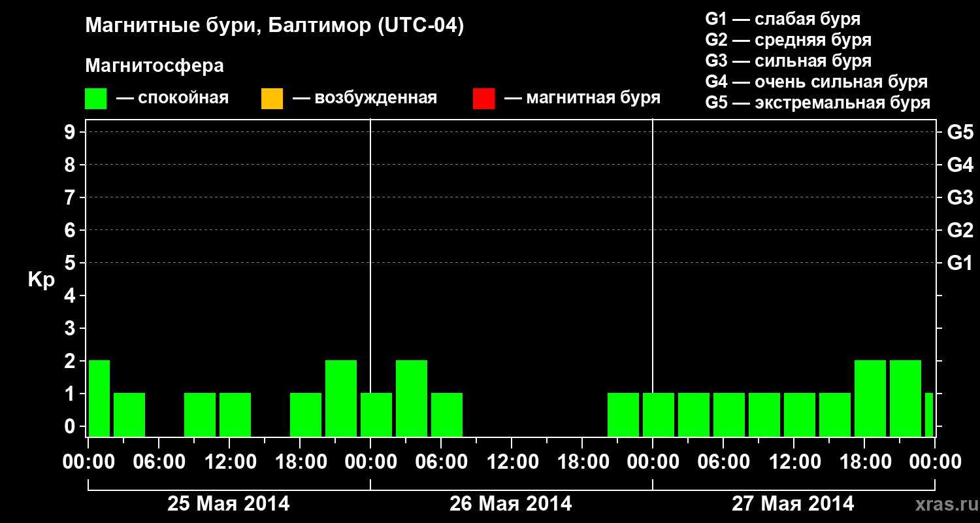Click the line 'G2 — средняя буря'
This screenshot has width=980, height=523.
point(789,40)
